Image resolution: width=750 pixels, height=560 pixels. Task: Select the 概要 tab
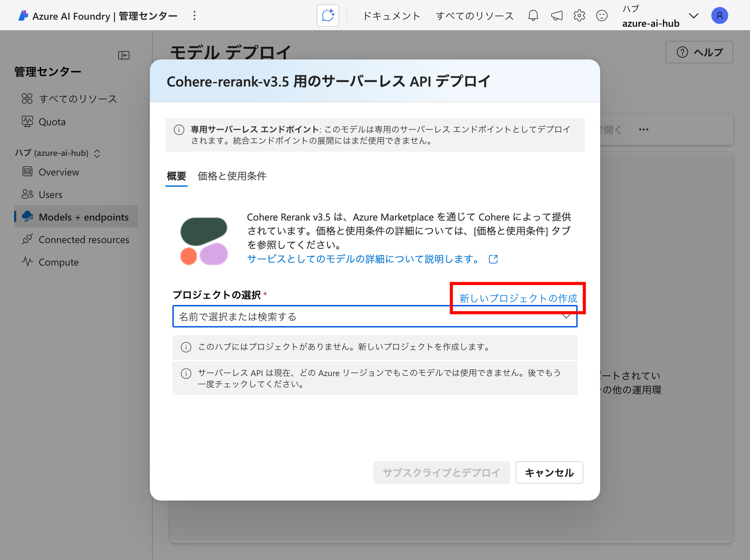tap(176, 176)
